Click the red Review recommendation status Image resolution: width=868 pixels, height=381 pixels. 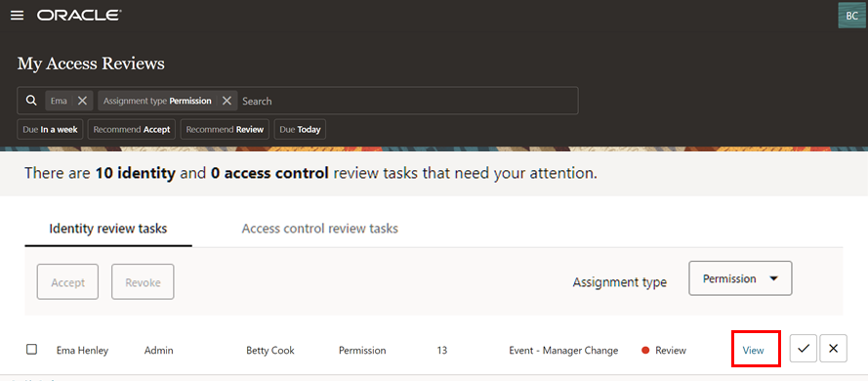(x=664, y=350)
